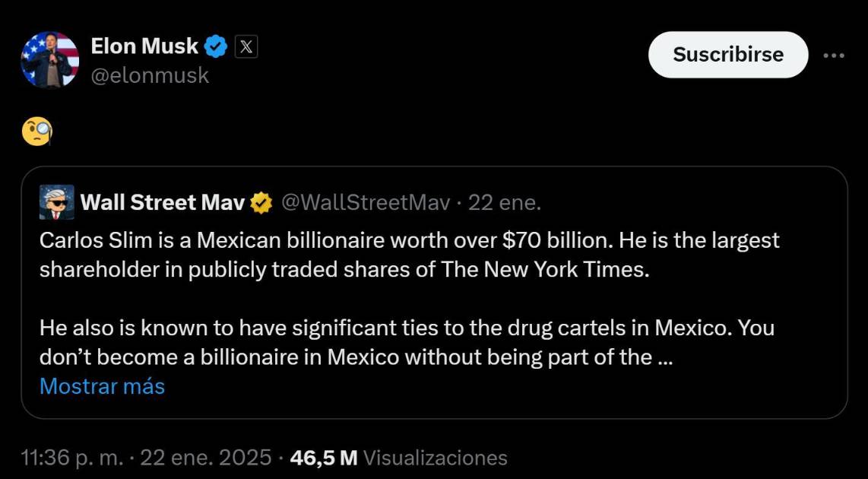The width and height of the screenshot is (868, 479).
Task: Click the quoted post's 22 ene. date
Action: coord(505,202)
